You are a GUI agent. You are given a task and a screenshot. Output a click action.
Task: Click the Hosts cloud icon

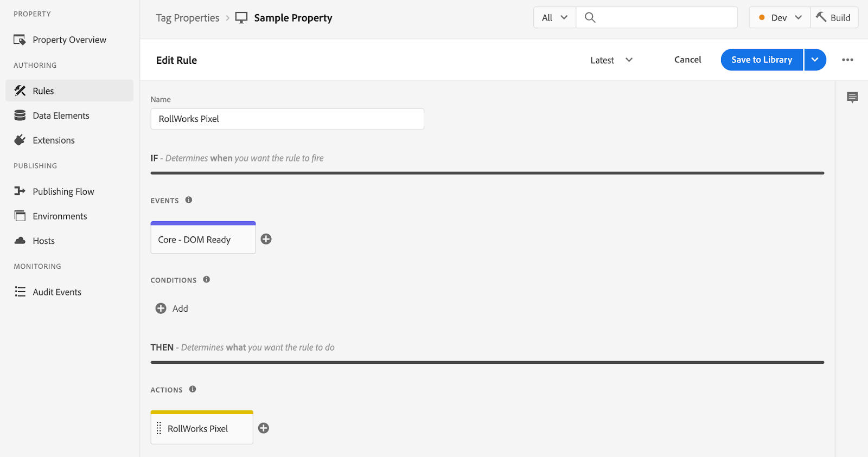[20, 240]
